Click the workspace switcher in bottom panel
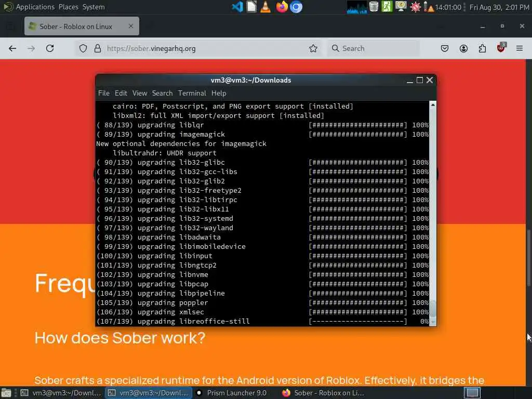The height and width of the screenshot is (399, 532). pos(472,393)
